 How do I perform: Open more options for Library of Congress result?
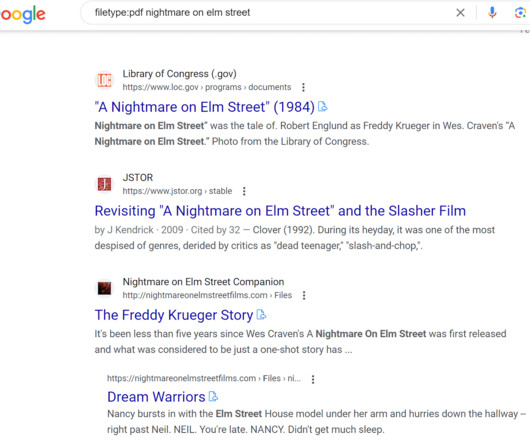pyautogui.click(x=303, y=87)
